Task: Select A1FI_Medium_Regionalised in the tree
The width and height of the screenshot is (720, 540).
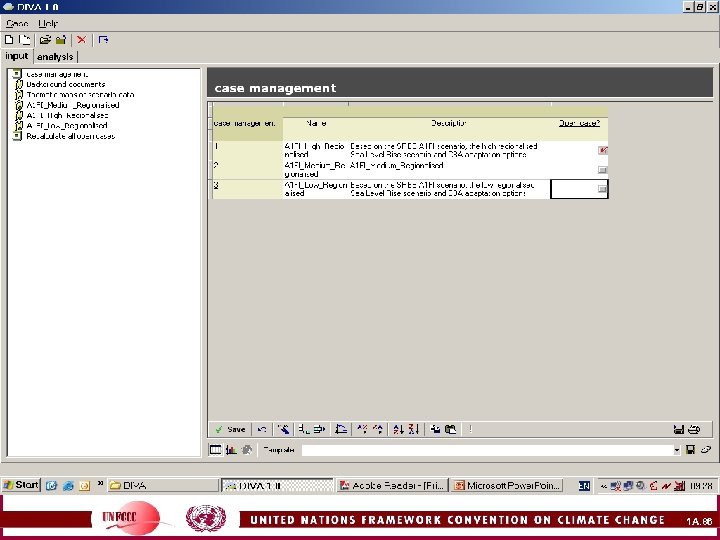Action: click(73, 105)
